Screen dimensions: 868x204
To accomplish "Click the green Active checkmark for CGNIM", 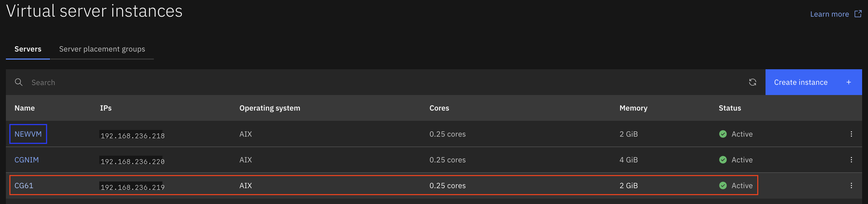I will [723, 160].
